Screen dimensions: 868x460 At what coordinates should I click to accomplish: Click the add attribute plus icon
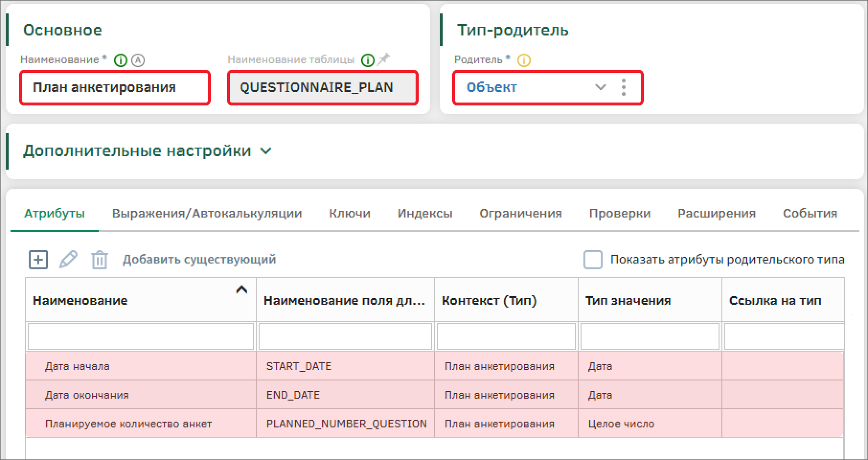pos(38,260)
